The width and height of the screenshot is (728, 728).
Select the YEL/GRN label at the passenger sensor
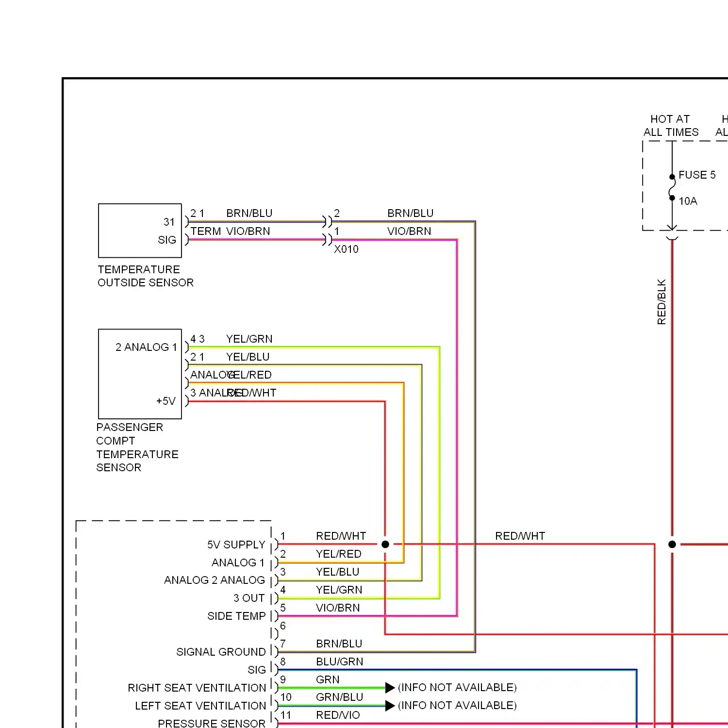(249, 339)
